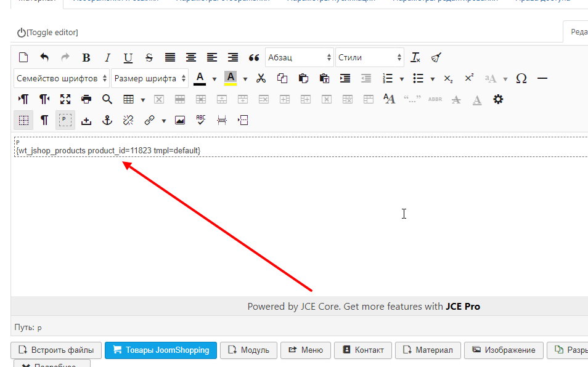Select the yellow background color swatch

point(231,79)
